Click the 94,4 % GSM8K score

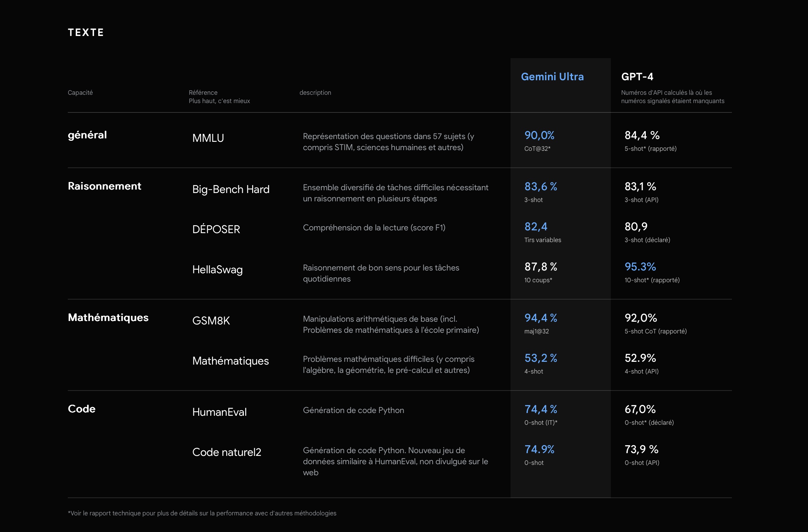click(541, 318)
